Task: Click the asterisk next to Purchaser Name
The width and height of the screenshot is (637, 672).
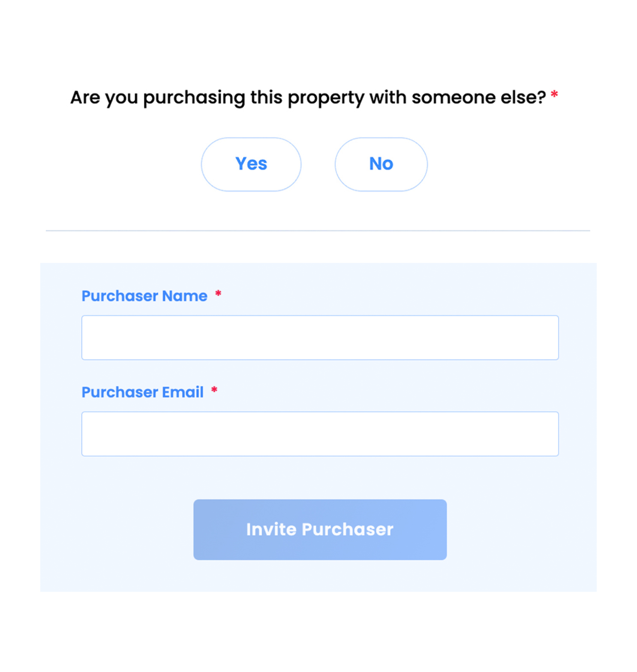Action: (x=218, y=294)
